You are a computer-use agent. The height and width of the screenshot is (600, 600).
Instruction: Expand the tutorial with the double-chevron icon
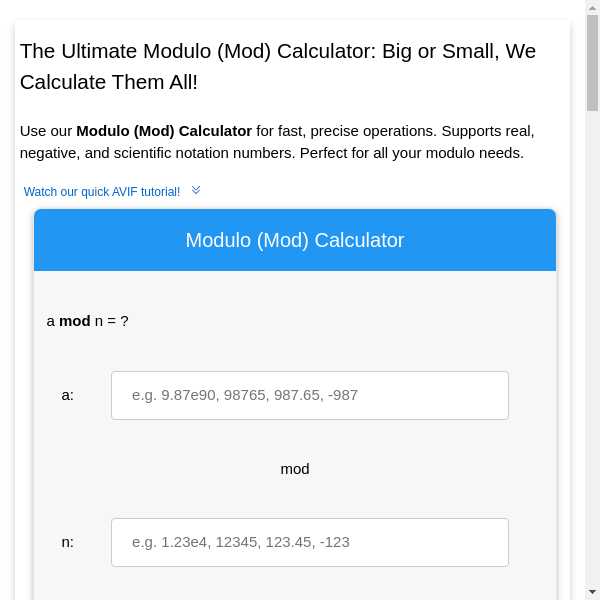coord(196,190)
